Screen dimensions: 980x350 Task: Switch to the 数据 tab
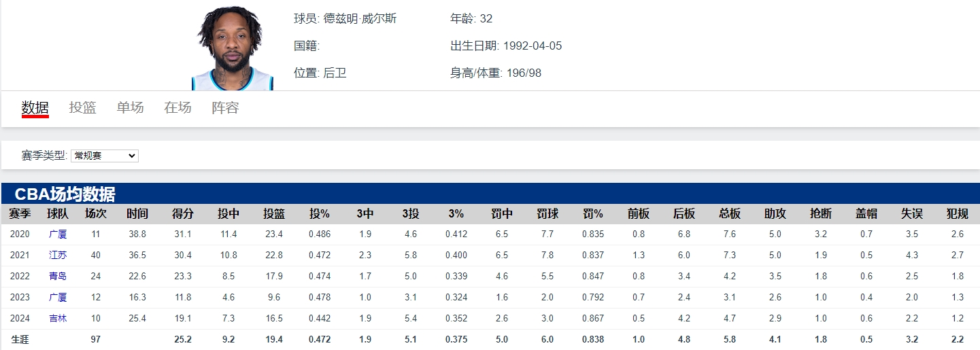[x=35, y=107]
